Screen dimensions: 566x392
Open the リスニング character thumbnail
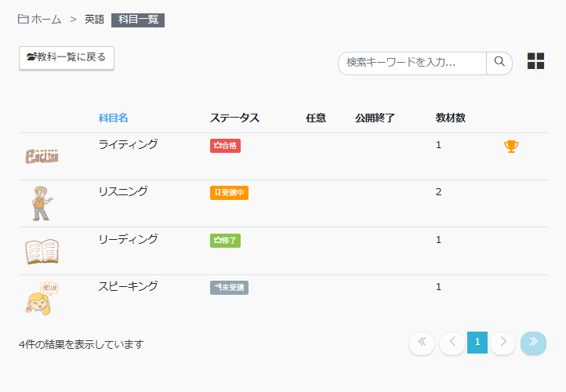(x=42, y=204)
